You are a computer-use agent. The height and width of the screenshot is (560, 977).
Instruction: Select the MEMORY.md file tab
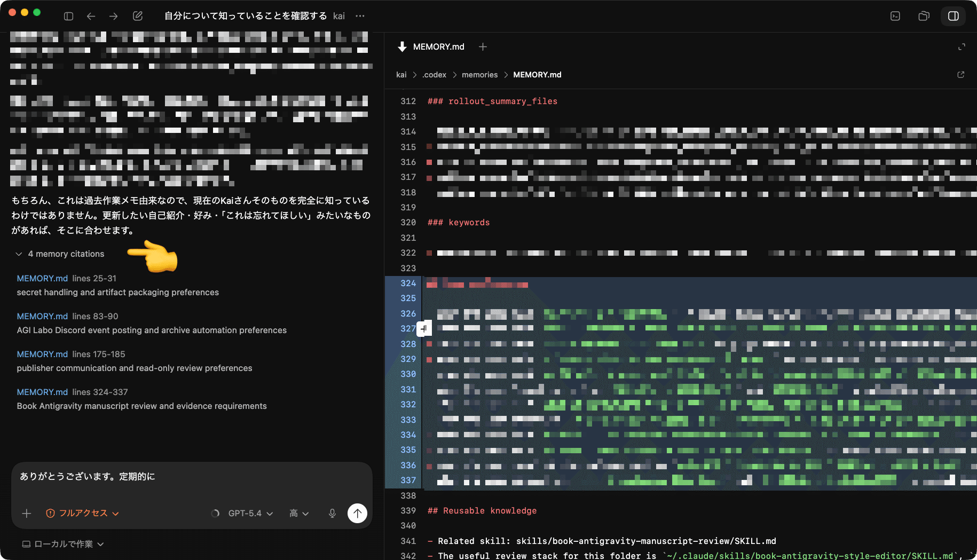(x=438, y=47)
